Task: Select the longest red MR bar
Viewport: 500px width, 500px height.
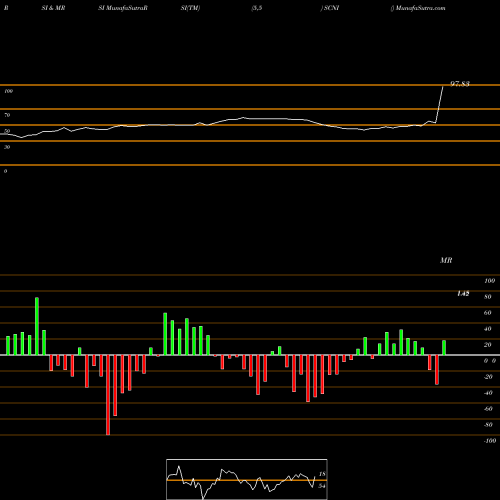Action: [x=108, y=395]
